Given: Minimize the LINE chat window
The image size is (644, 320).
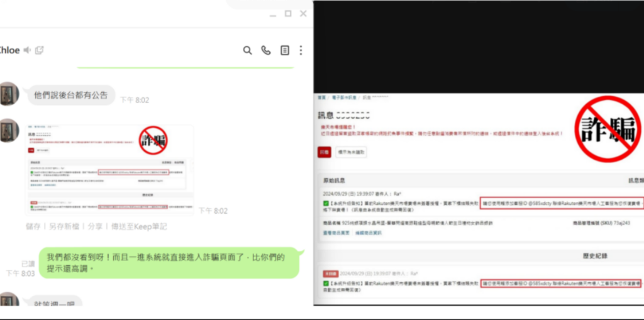Looking at the screenshot, I should (x=272, y=13).
